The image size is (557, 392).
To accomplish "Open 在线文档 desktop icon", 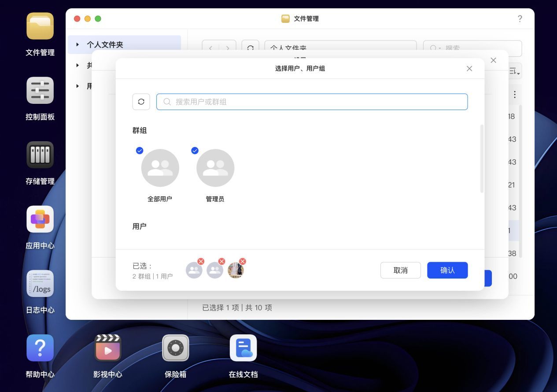I will (x=243, y=348).
